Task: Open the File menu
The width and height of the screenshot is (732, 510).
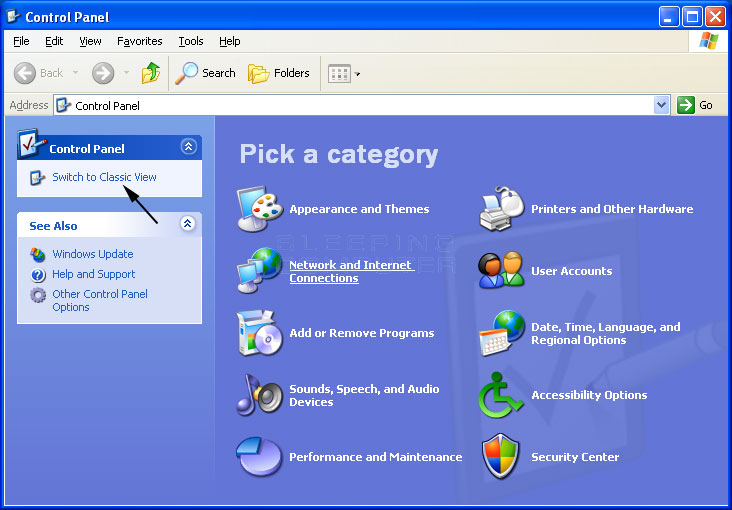Action: click(21, 41)
